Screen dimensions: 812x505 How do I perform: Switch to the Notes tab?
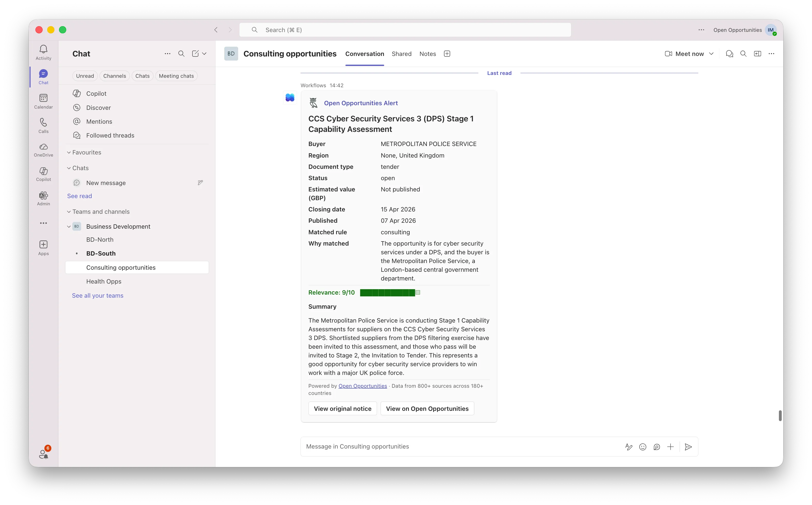click(x=428, y=54)
